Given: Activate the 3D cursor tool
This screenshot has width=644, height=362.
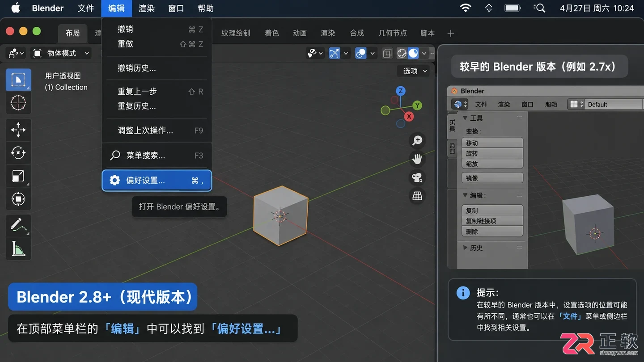Looking at the screenshot, I should [18, 103].
